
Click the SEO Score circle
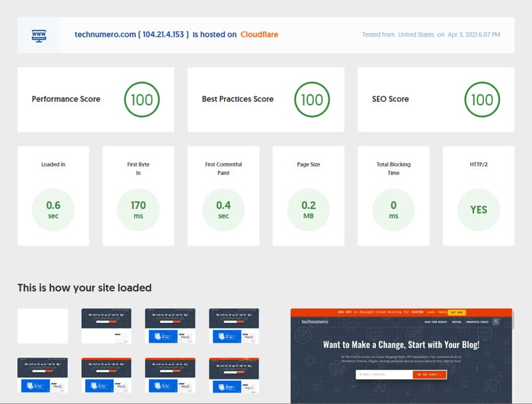click(x=480, y=99)
